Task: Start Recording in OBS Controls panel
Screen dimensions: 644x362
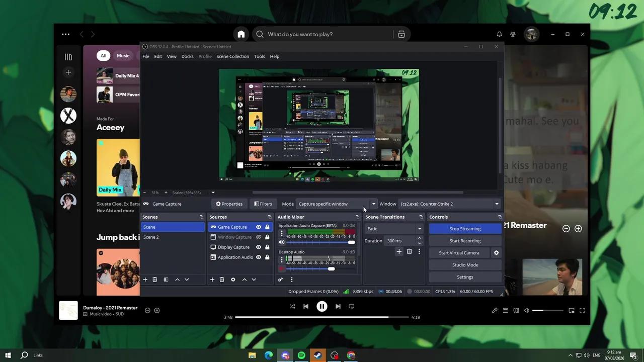Action: point(464,240)
